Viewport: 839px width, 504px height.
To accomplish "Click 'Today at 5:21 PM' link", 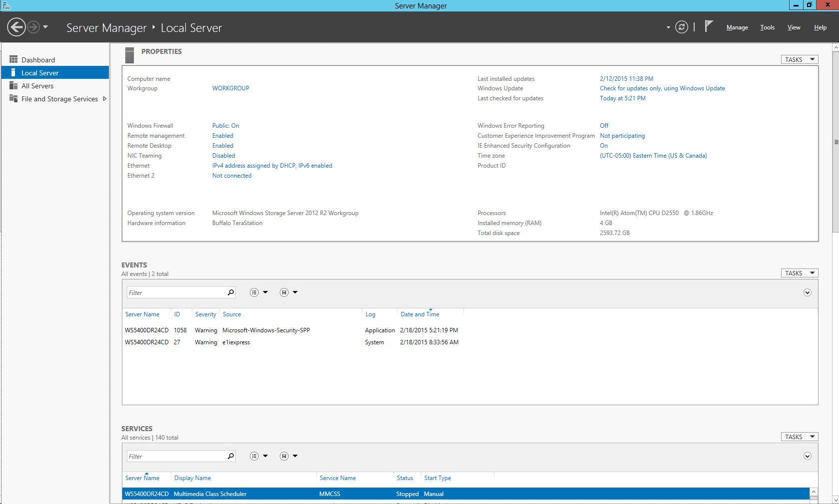I will 623,98.
